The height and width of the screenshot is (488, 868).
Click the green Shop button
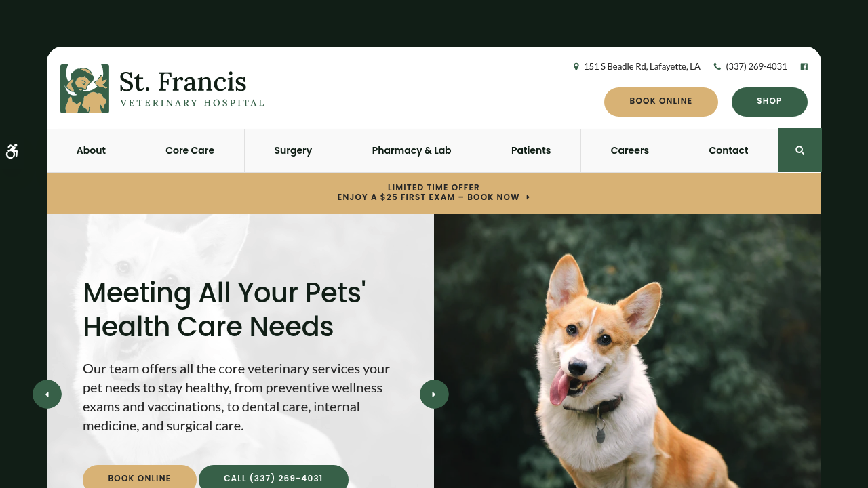[x=770, y=102]
